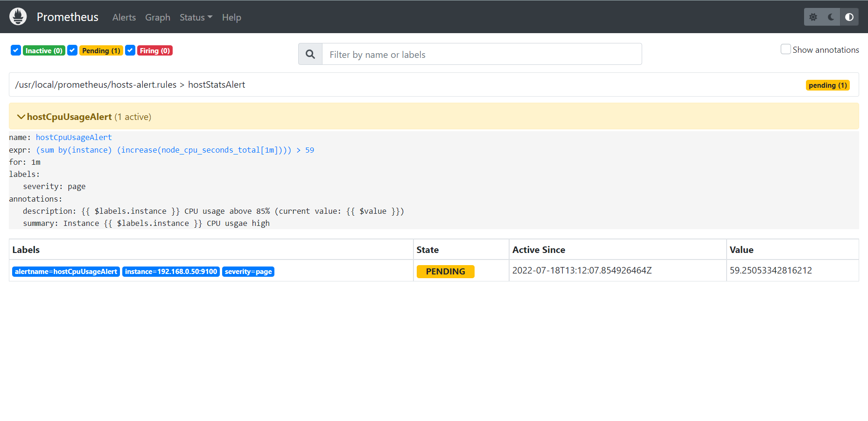Uncheck the Inactive alerts checkbox

coord(16,50)
